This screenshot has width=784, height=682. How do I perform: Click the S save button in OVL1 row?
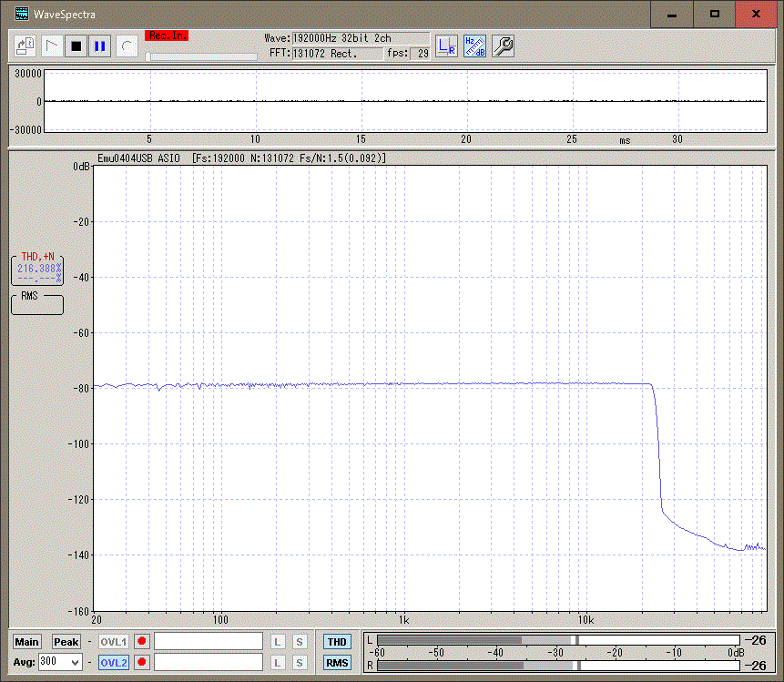point(299,642)
